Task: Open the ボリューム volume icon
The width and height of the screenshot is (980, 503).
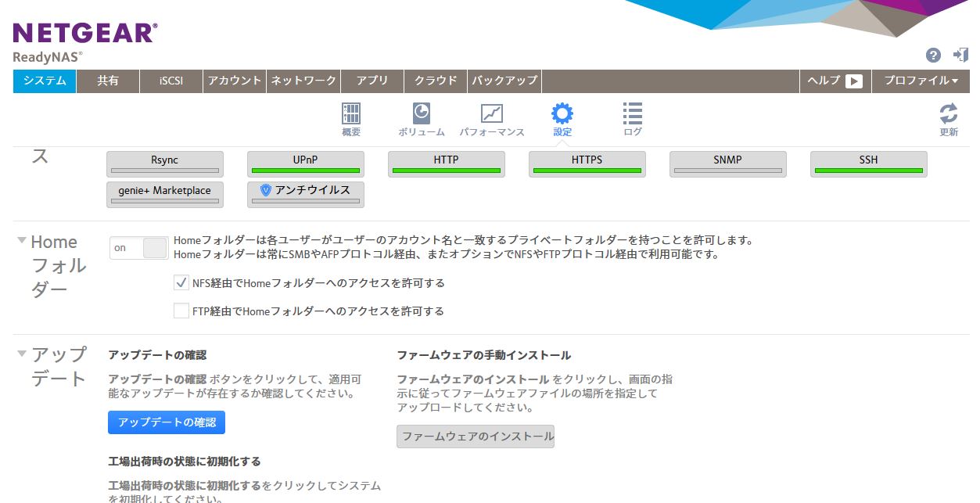Action: point(421,114)
